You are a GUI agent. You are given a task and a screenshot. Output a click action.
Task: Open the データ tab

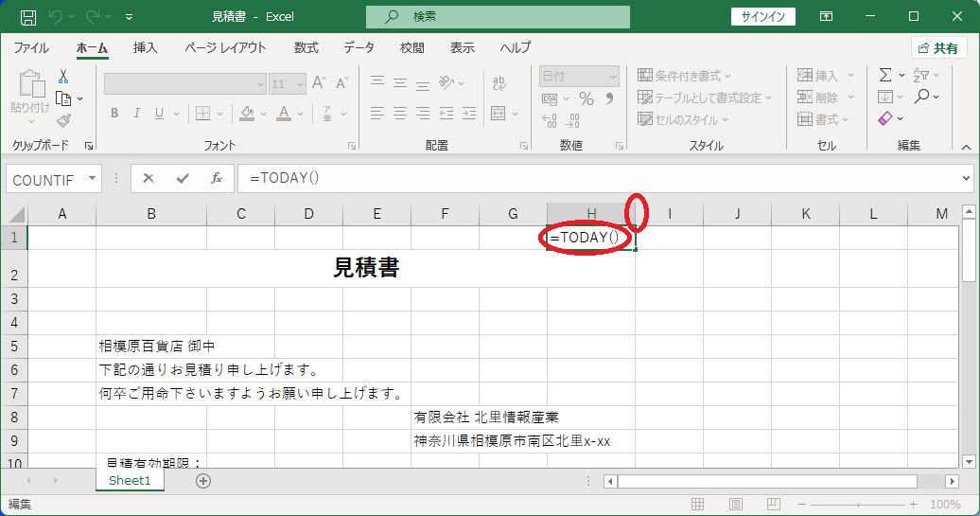pyautogui.click(x=359, y=48)
